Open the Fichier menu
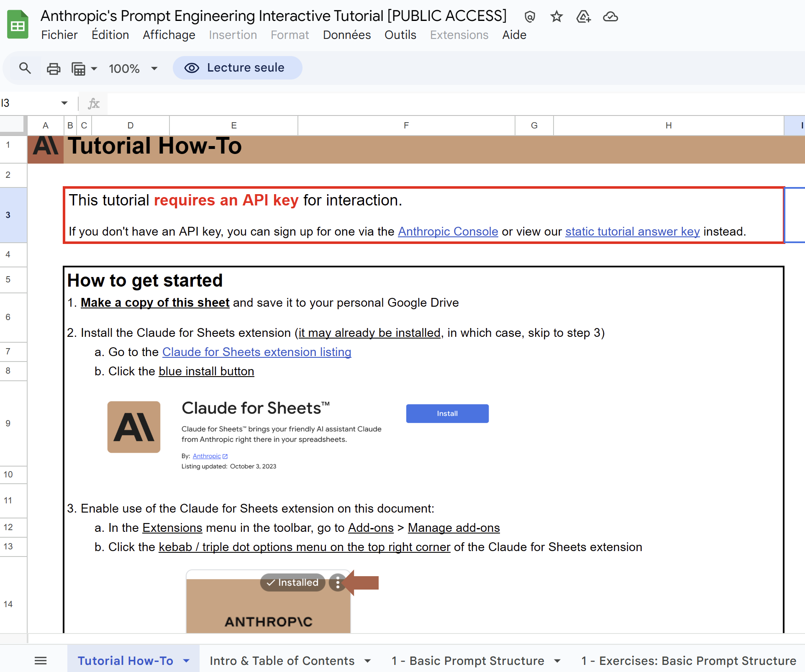This screenshot has height=672, width=805. coord(59,35)
